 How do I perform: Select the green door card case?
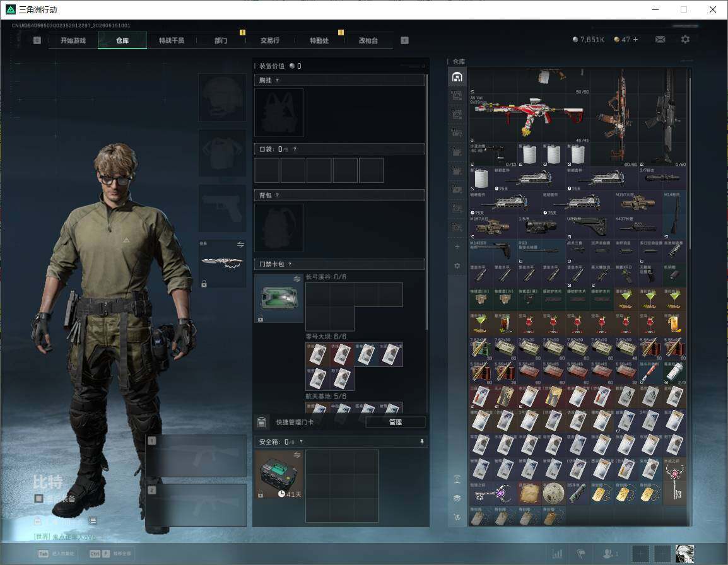point(279,298)
